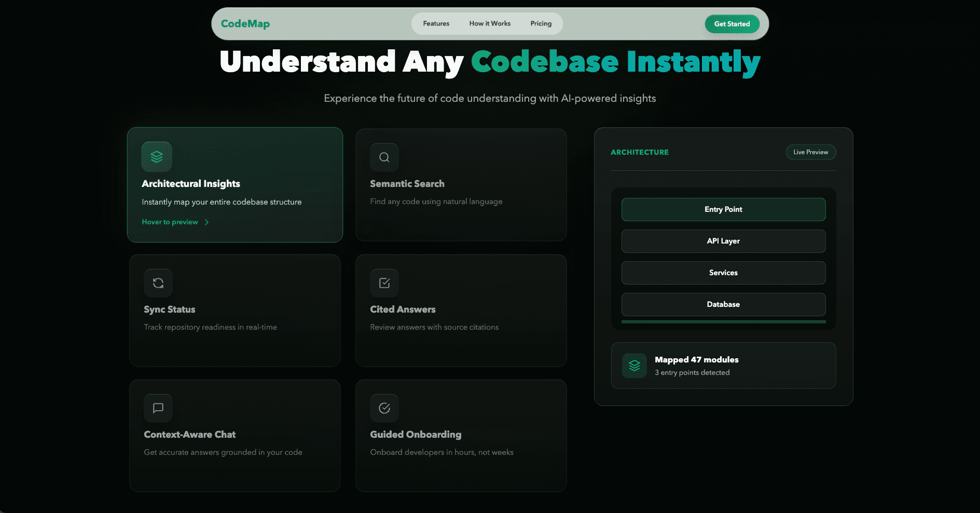Click the Architectural Insights layers icon
Screen dimensions: 980x513
click(x=157, y=157)
